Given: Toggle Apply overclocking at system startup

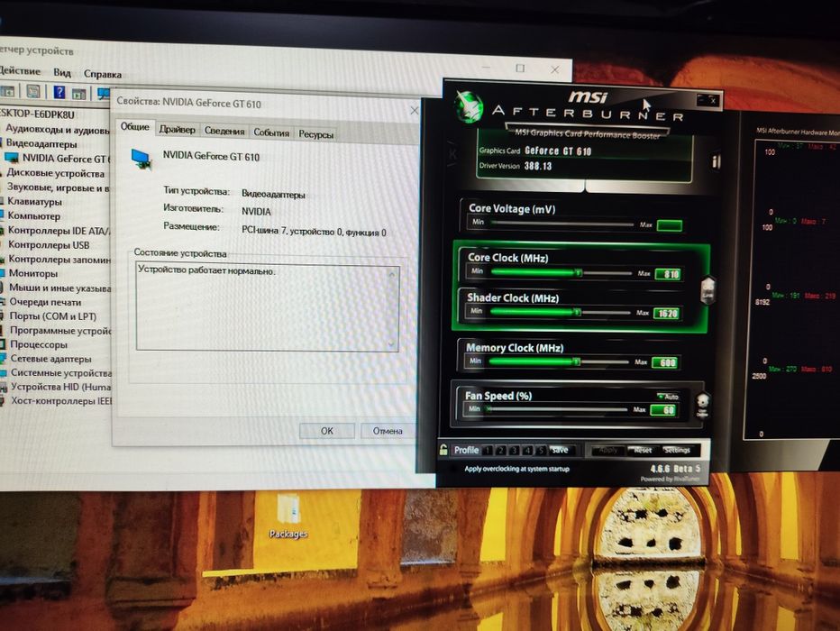Looking at the screenshot, I should (516, 469).
